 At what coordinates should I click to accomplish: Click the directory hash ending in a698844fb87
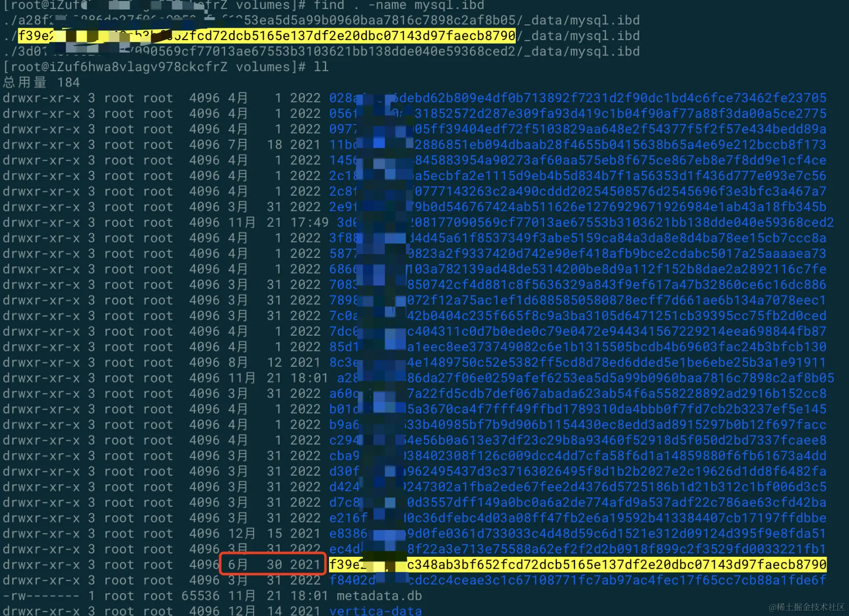tap(578, 331)
